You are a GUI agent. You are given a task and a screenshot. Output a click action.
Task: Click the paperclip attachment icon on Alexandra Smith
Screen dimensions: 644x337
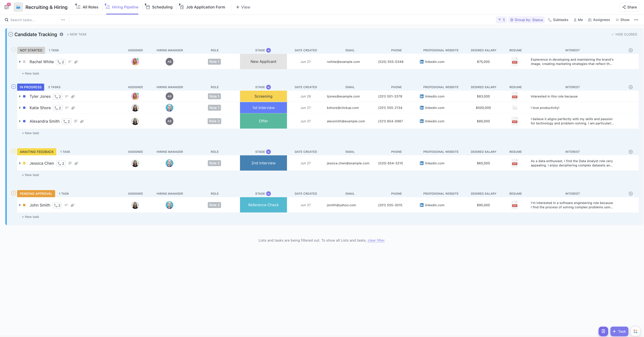coord(82,121)
